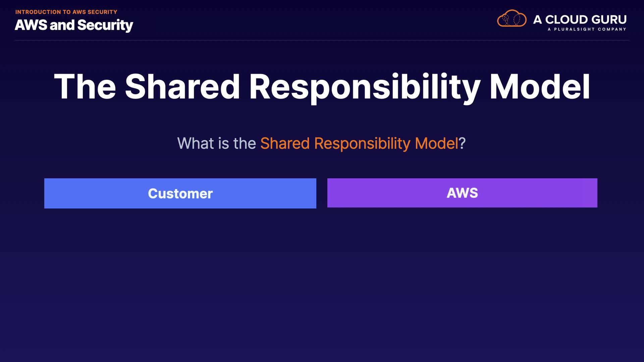Click 'AWS' in the top-left section title
The height and width of the screenshot is (362, 644).
tap(31, 25)
